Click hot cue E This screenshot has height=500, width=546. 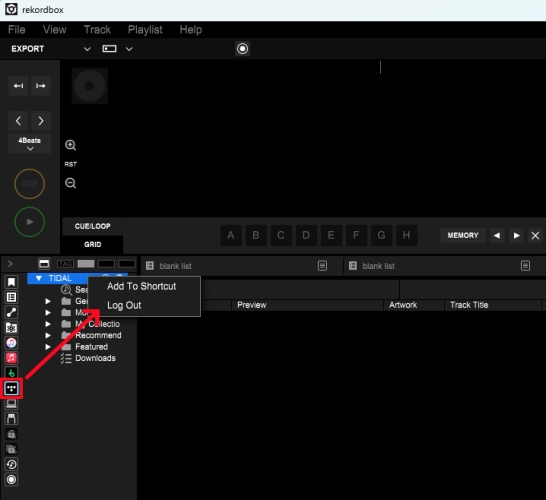click(331, 235)
